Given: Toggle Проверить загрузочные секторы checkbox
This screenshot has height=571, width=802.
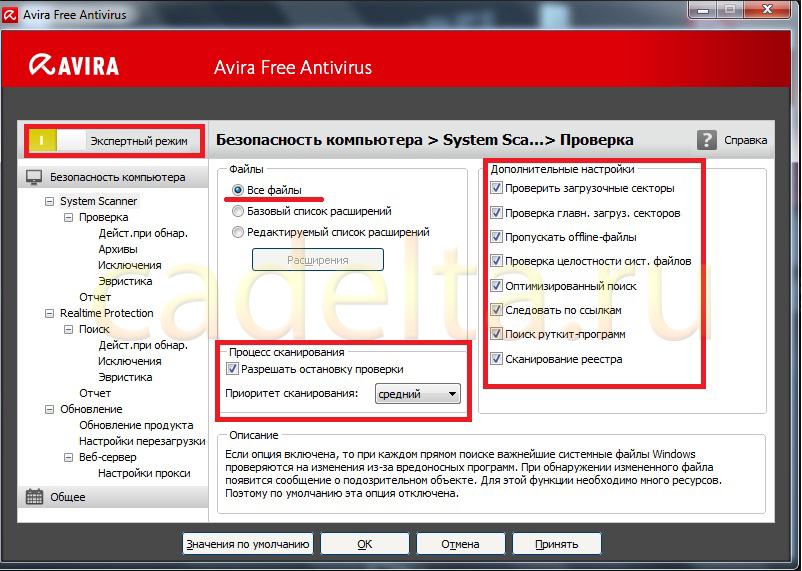Looking at the screenshot, I should pyautogui.click(x=496, y=188).
